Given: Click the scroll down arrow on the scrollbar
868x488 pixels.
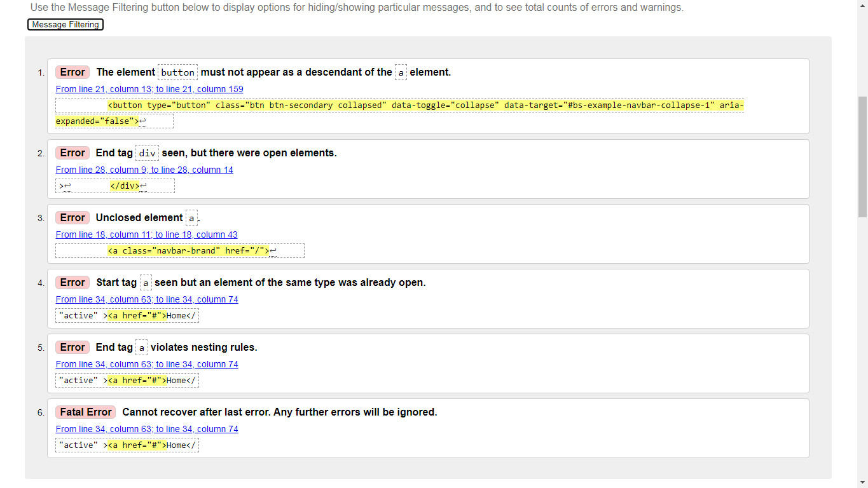Looking at the screenshot, I should coord(863,483).
